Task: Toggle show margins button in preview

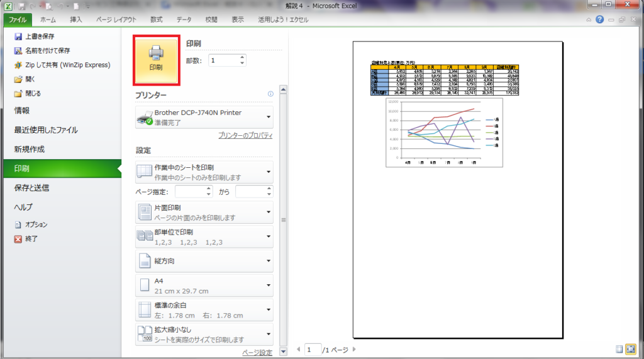Action: pos(619,349)
